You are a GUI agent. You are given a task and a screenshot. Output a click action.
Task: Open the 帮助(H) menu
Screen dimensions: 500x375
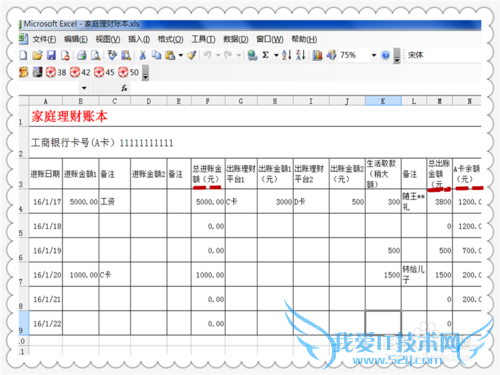[304, 39]
